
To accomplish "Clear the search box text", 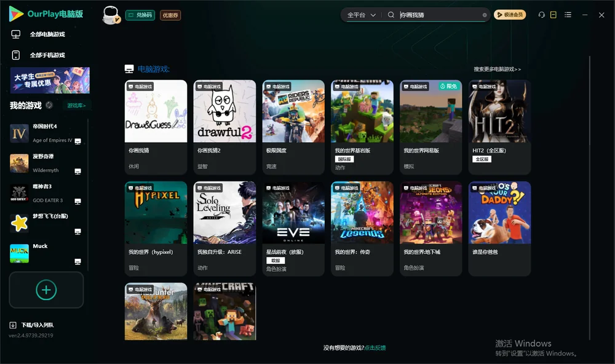I will click(485, 15).
